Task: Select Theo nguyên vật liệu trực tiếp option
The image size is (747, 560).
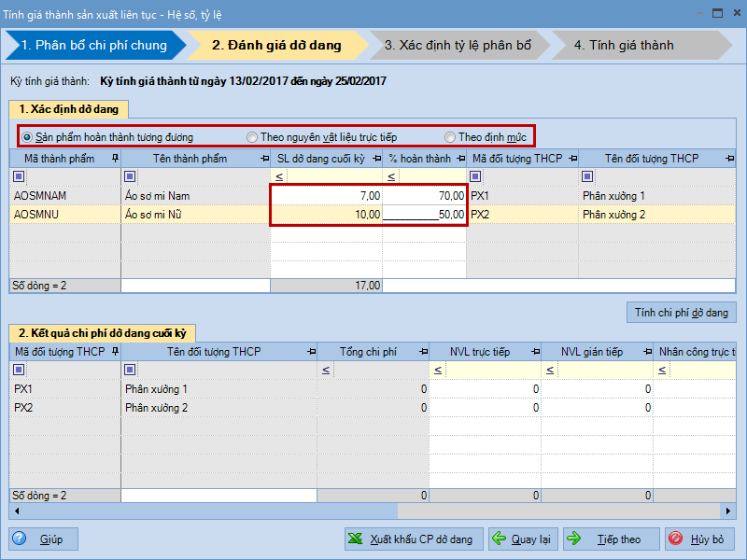Action: point(252,137)
